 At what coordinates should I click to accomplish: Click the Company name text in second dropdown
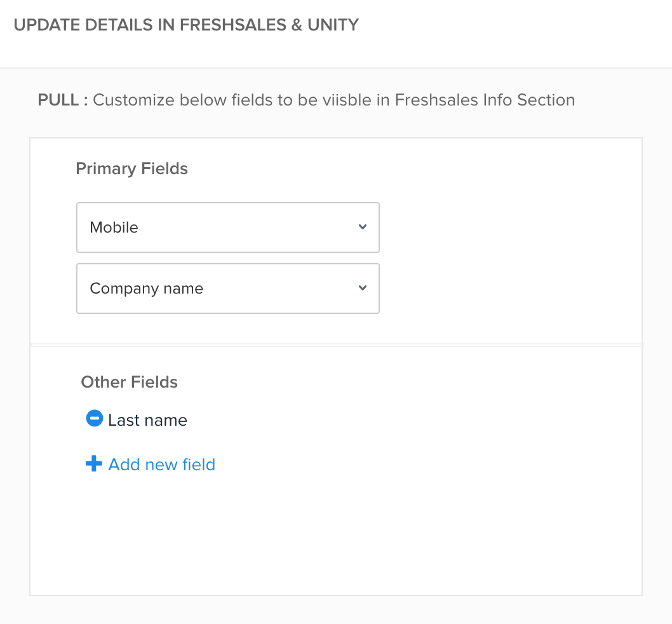tap(147, 288)
